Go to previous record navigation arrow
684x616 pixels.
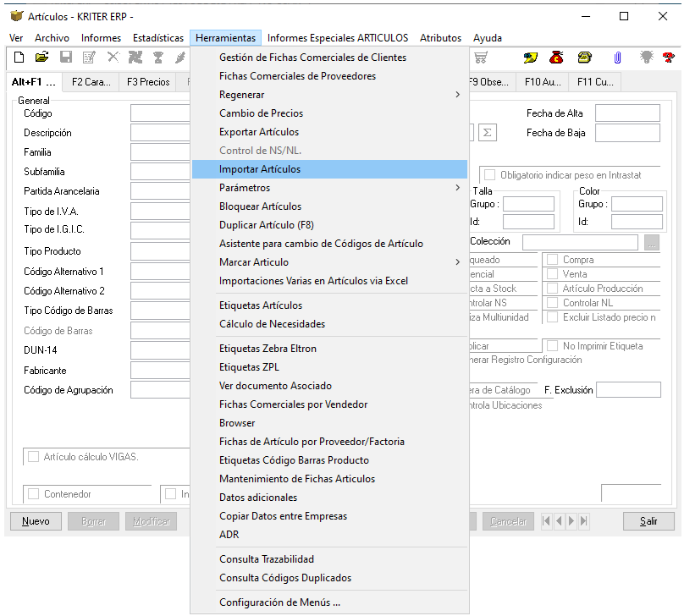click(x=559, y=521)
